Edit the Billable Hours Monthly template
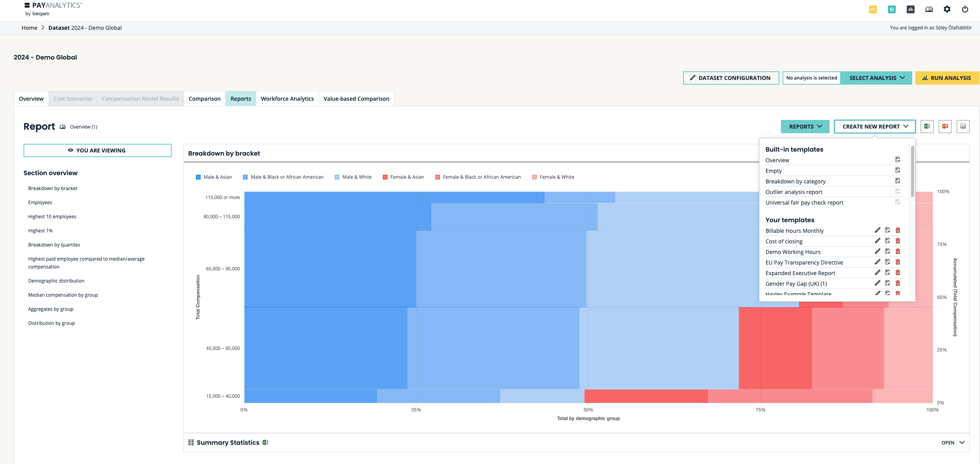The image size is (980, 464). (x=877, y=230)
